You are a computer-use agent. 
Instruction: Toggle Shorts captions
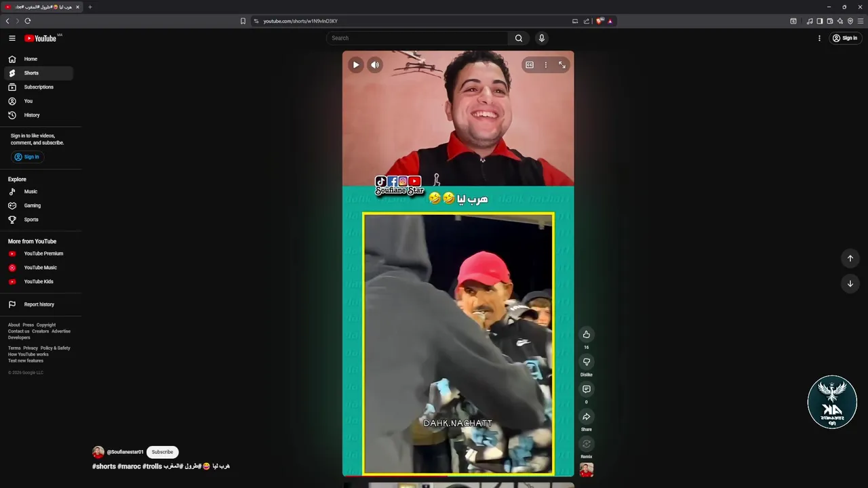530,65
